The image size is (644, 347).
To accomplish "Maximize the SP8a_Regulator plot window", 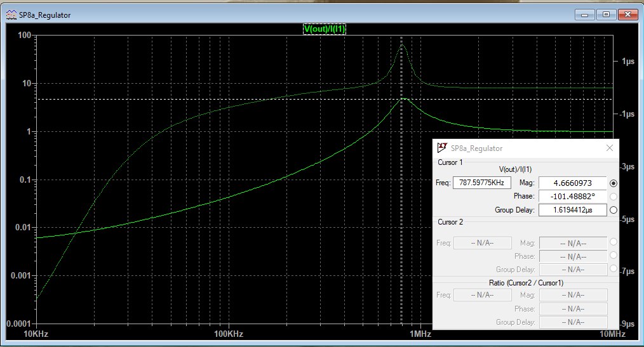I will pos(607,15).
